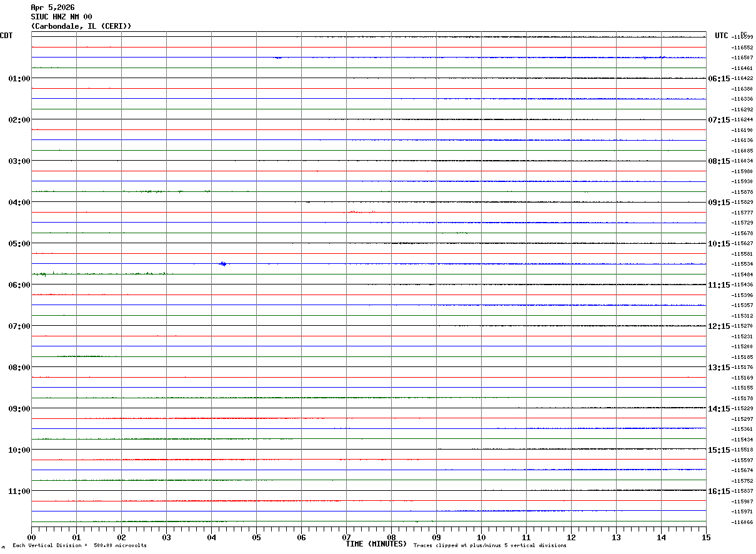This screenshot has height=554, width=756.
Task: Click minute tick label '09' on the time axis
Action: pyautogui.click(x=436, y=537)
